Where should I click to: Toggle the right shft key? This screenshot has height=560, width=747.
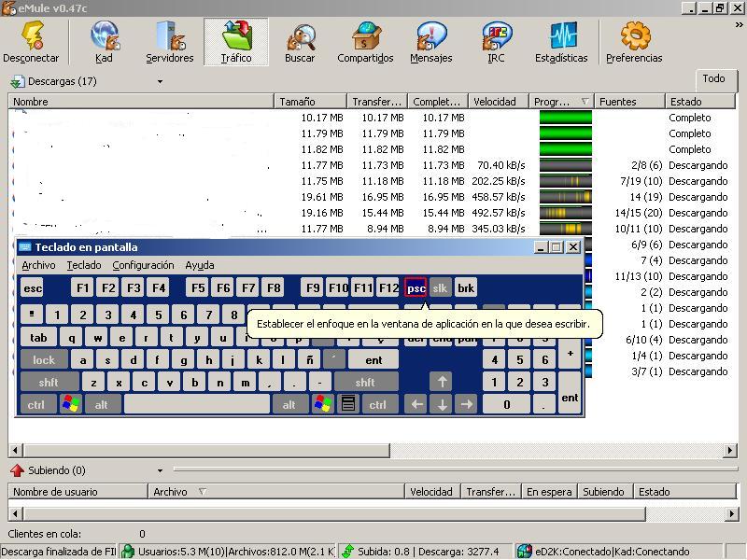(365, 383)
